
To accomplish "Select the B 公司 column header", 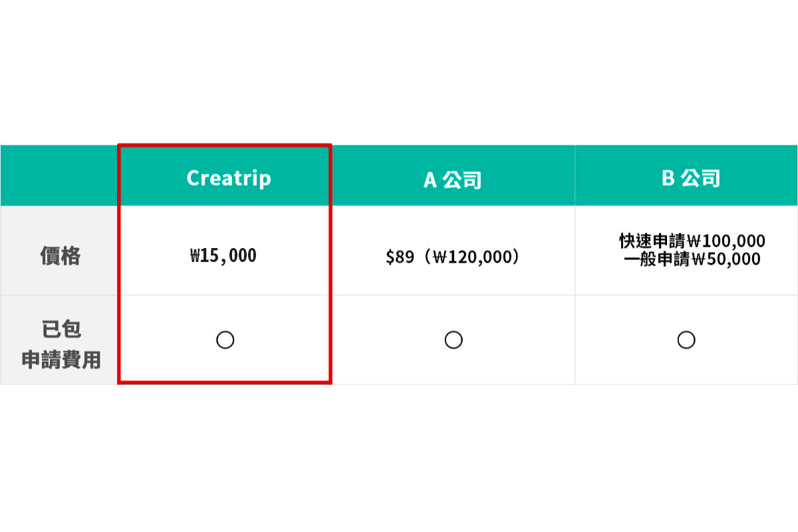I will [691, 178].
